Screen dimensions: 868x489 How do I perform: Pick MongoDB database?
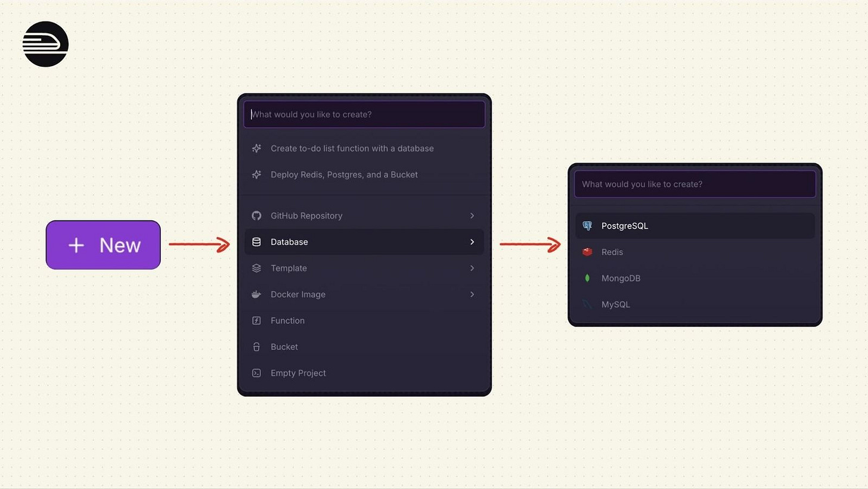695,278
